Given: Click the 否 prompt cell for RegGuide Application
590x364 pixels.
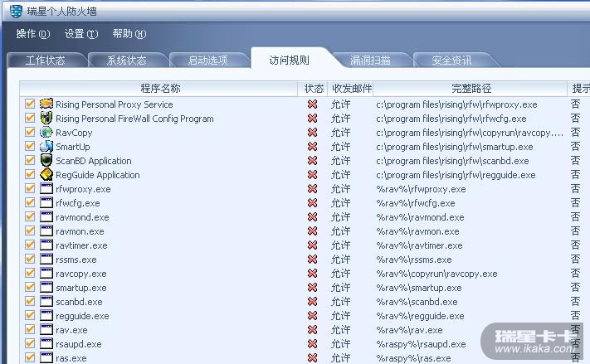Looking at the screenshot, I should (x=575, y=174).
